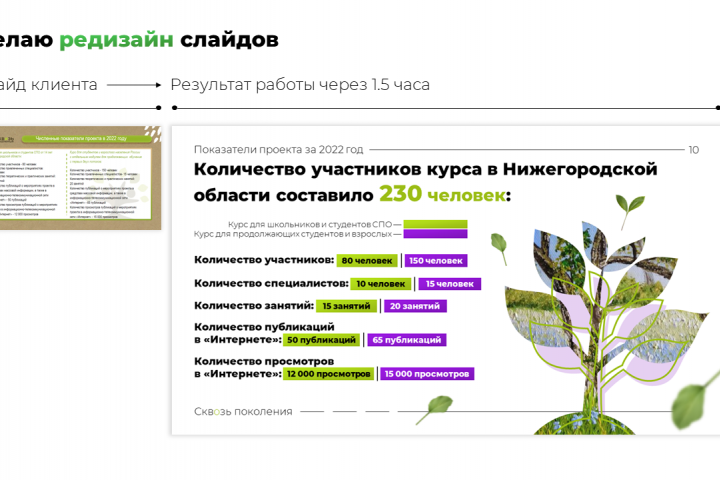The image size is (720, 480).
Task: Click the green '80 человек' tag
Action: point(367,260)
